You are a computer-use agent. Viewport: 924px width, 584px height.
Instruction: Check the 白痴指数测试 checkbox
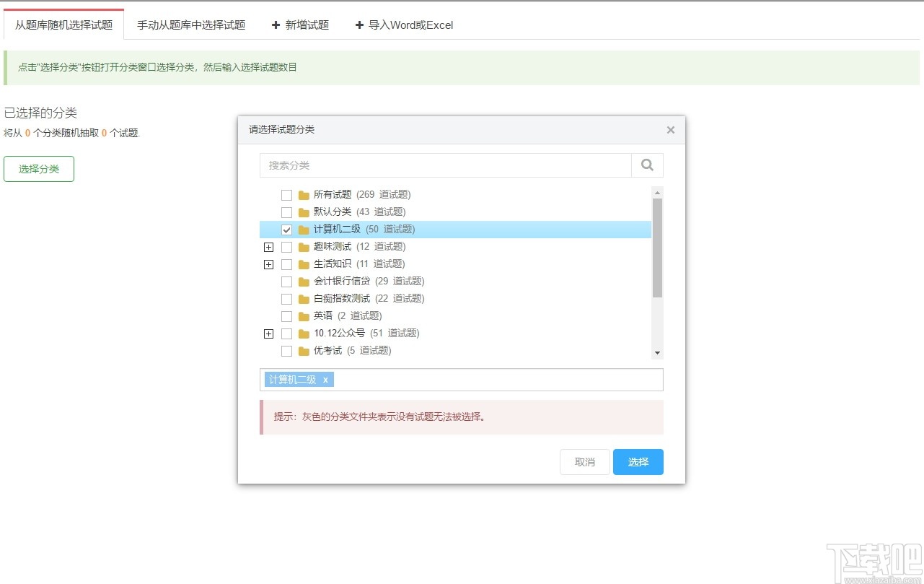click(286, 298)
